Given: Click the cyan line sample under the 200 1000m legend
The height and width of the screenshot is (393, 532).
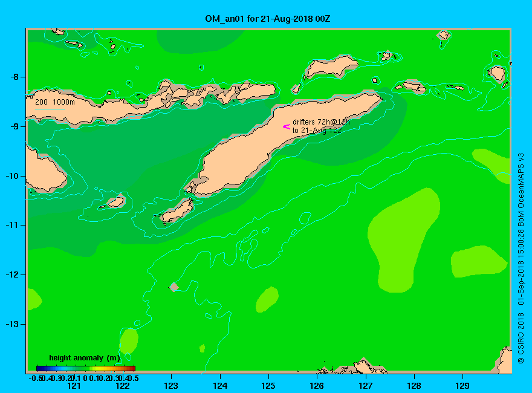Looking at the screenshot, I should [x=50, y=109].
